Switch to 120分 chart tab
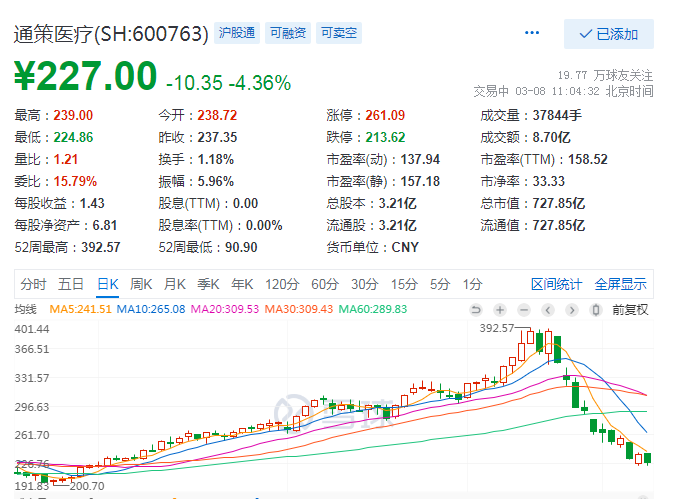674x499 pixels. (282, 284)
